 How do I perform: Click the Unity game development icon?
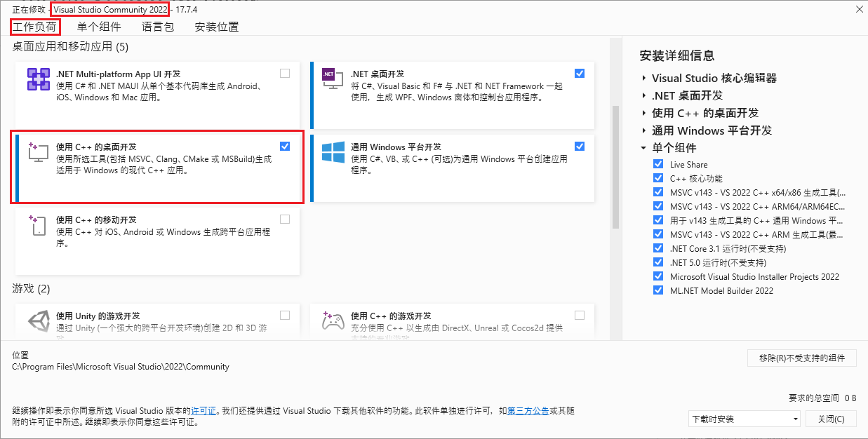pyautogui.click(x=38, y=321)
